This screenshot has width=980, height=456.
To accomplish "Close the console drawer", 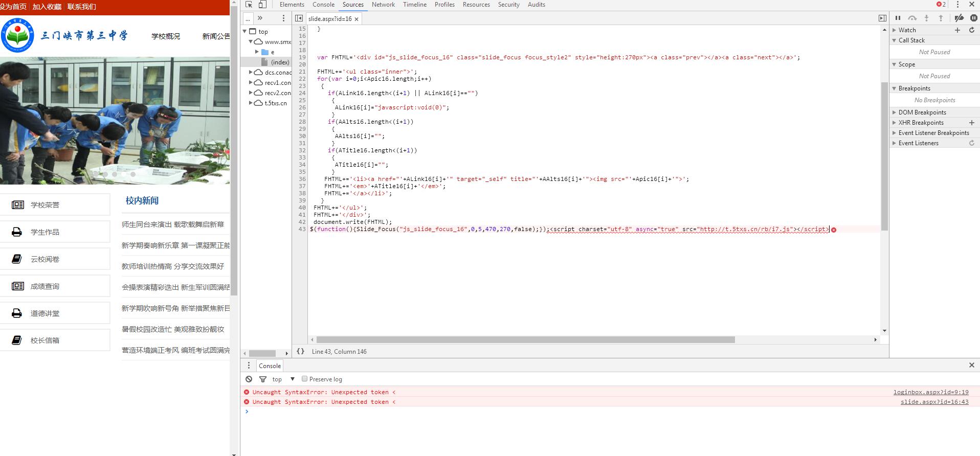I will point(971,365).
